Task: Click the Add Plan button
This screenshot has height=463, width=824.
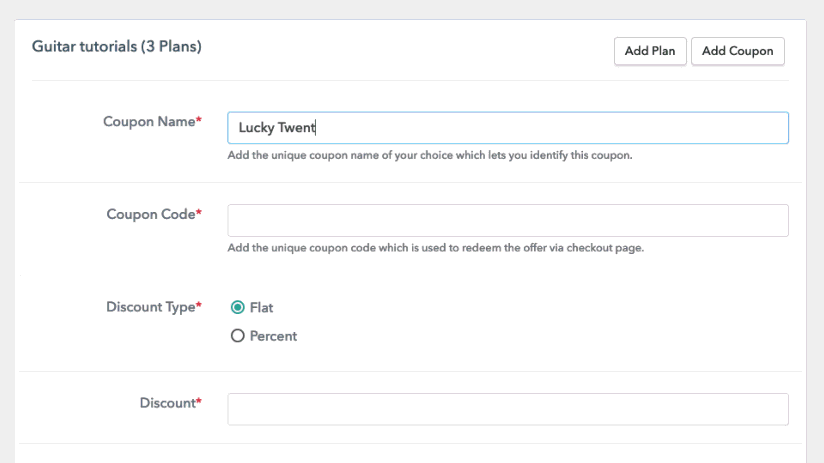Action: pos(650,51)
